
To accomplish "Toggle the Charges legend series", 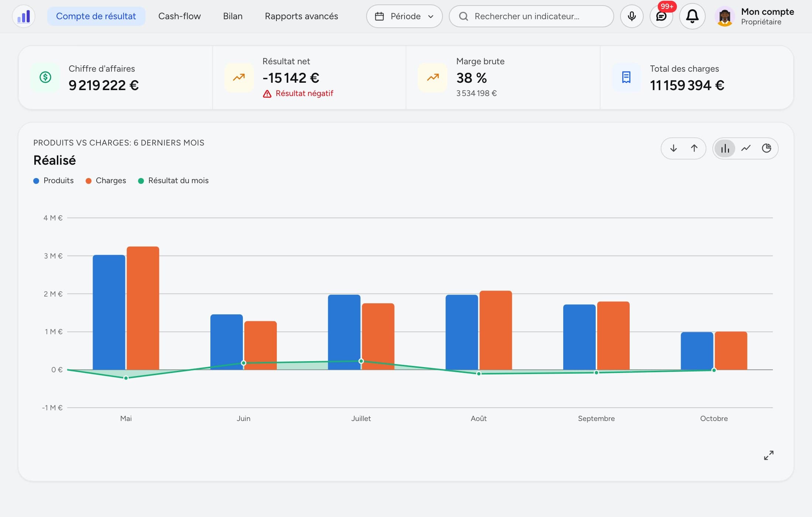I will click(x=106, y=181).
